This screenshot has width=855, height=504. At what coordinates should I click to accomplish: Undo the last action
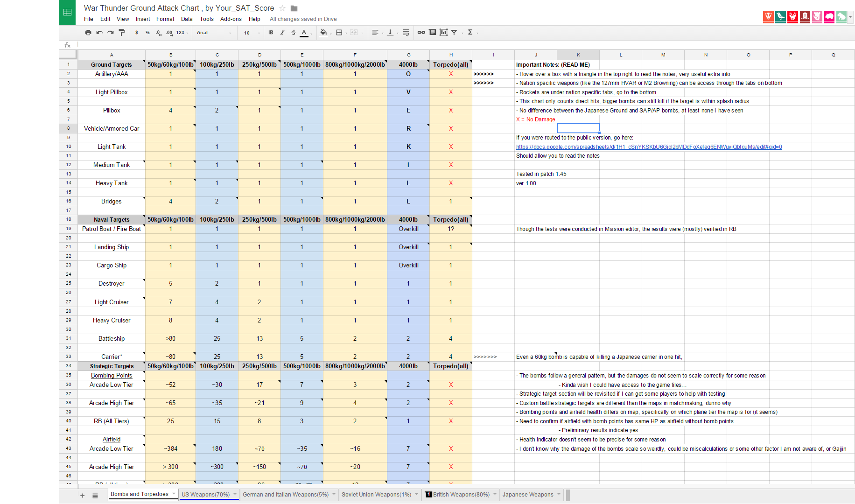99,33
